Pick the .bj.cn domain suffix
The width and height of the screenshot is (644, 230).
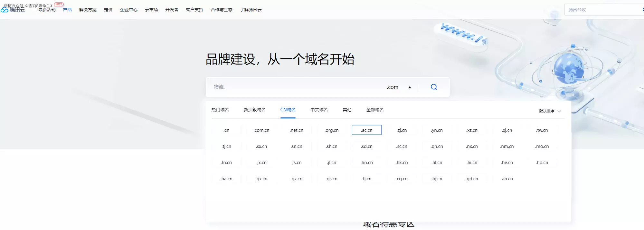[437, 179]
